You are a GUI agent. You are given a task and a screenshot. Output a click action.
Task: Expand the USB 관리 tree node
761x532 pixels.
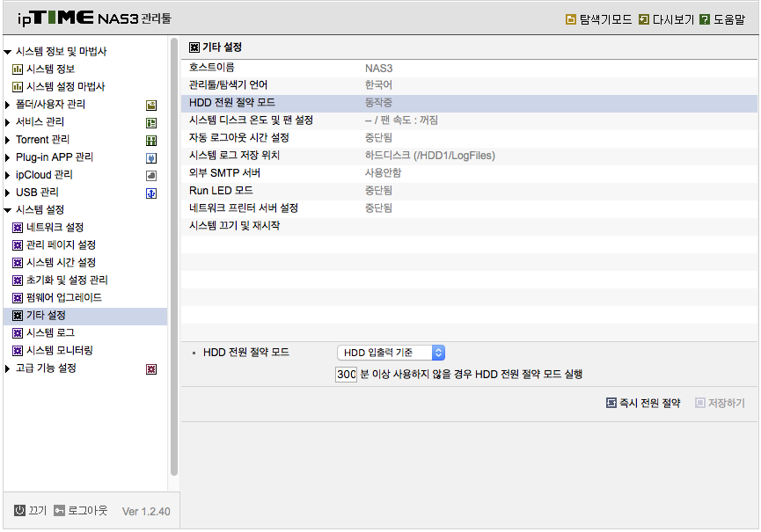7,193
